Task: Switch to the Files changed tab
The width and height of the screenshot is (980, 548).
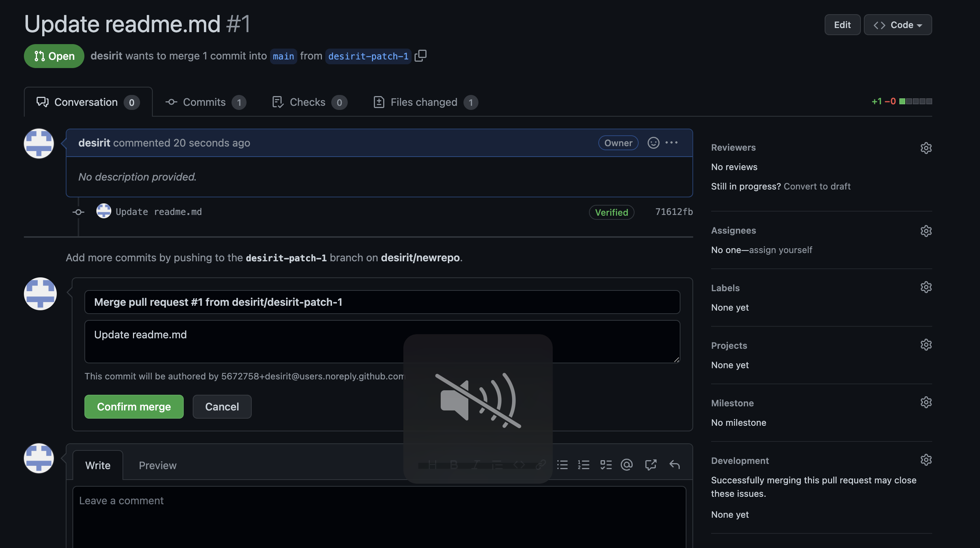Action: coord(425,102)
